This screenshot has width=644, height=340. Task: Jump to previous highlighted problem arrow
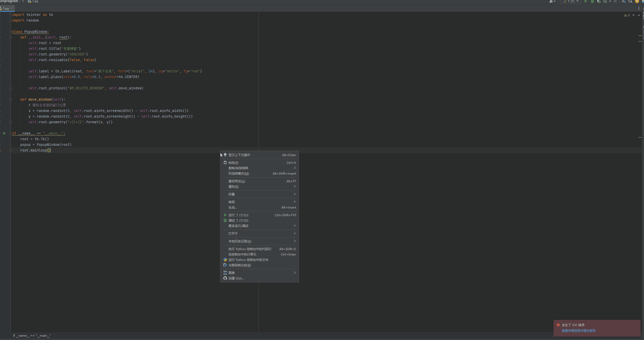[633, 15]
